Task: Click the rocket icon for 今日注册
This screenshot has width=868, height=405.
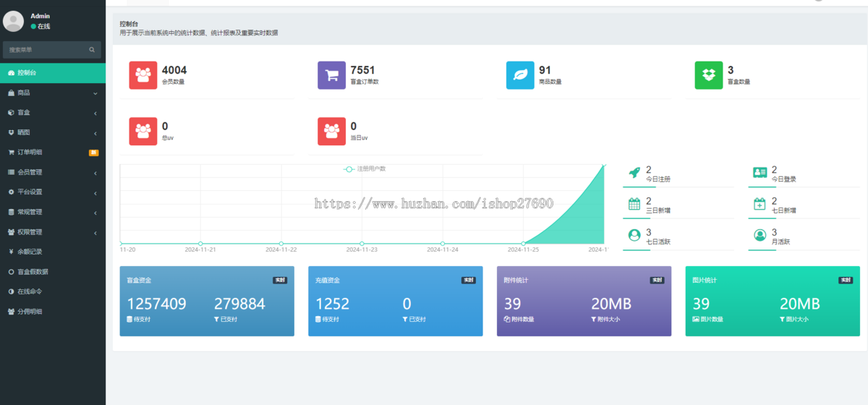Action: coord(634,173)
